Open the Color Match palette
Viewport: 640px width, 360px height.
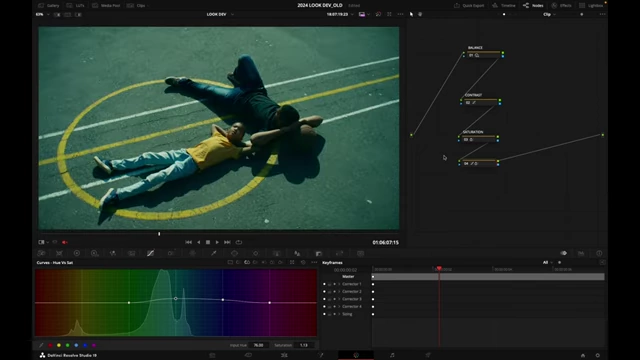[x=59, y=253]
